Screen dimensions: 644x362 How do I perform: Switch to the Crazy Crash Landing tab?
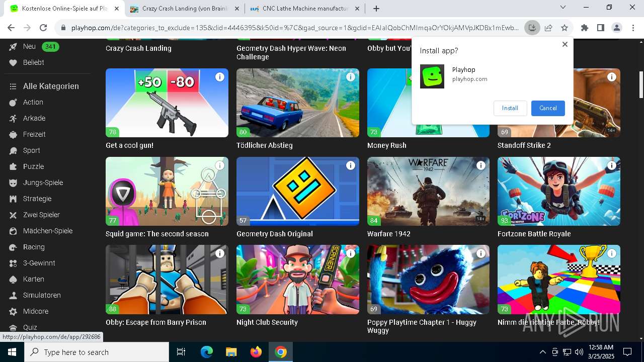coord(185,9)
